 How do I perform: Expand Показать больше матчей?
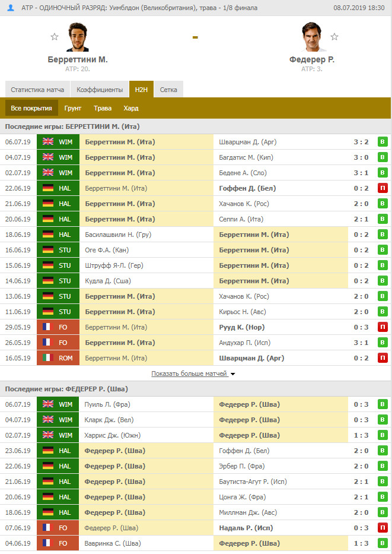coord(193,373)
